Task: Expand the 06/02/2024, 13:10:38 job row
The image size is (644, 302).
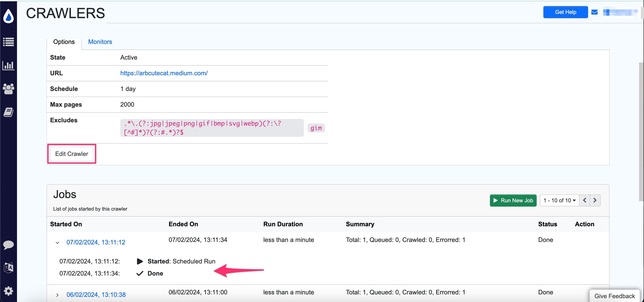Action: pyautogui.click(x=57, y=295)
